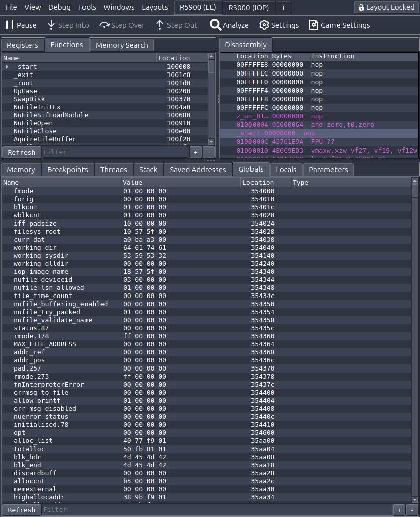420x517 pixels.
Task: Sort functions by the Name column header
Action: (79, 58)
